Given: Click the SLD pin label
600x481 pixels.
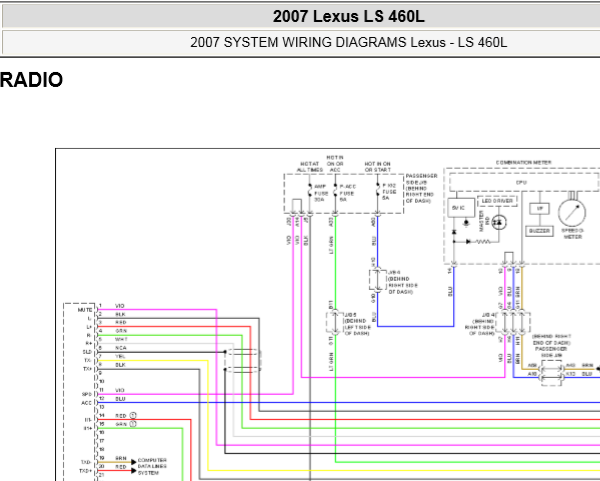Looking at the screenshot, I should (87, 352).
